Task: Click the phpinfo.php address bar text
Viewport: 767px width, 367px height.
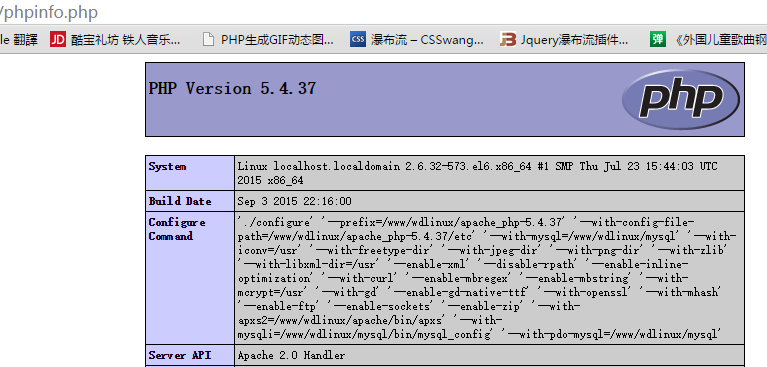Action: coord(49,12)
